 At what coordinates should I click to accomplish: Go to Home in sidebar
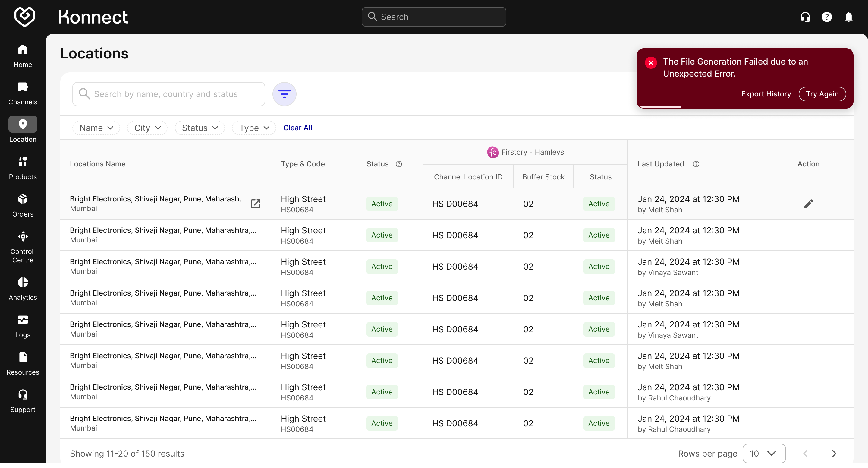(23, 56)
